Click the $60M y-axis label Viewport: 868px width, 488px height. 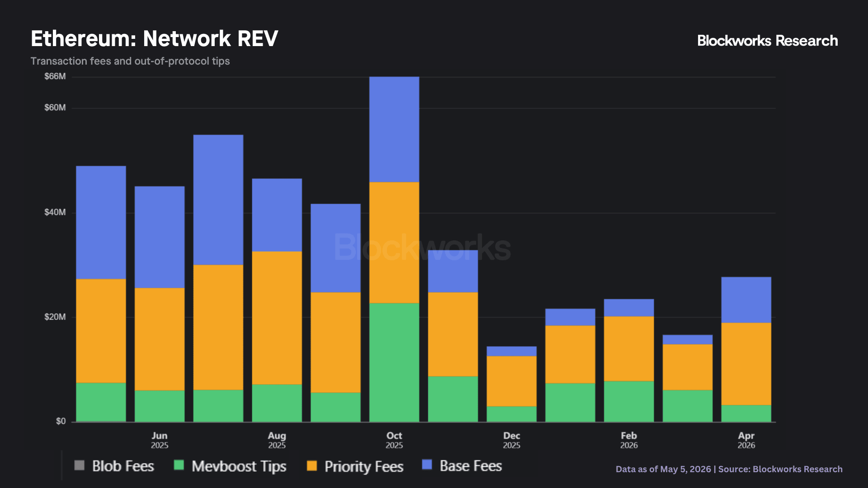(55, 108)
